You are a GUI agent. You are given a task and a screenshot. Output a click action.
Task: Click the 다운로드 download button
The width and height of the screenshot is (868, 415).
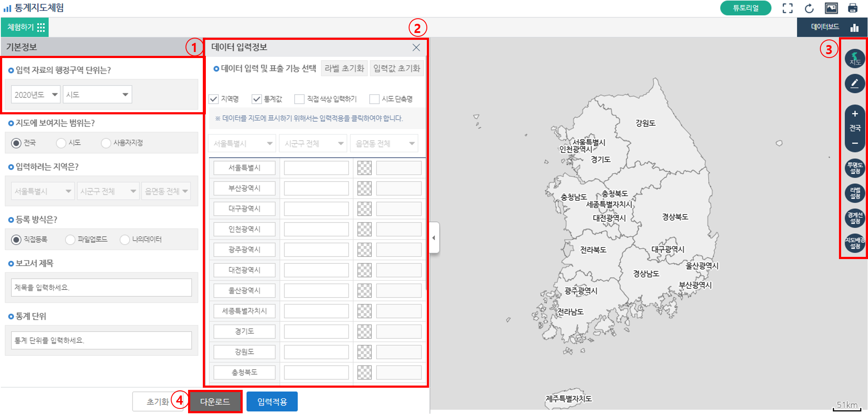click(215, 401)
